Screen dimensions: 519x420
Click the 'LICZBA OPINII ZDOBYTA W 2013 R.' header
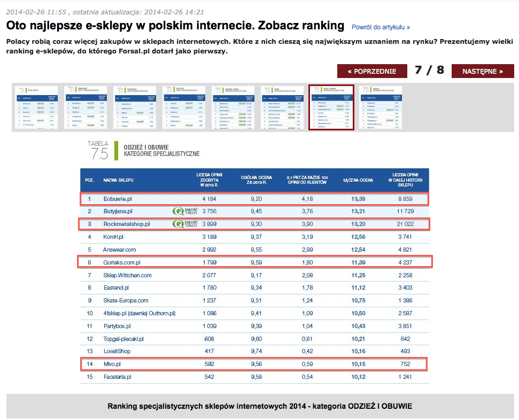click(x=209, y=180)
